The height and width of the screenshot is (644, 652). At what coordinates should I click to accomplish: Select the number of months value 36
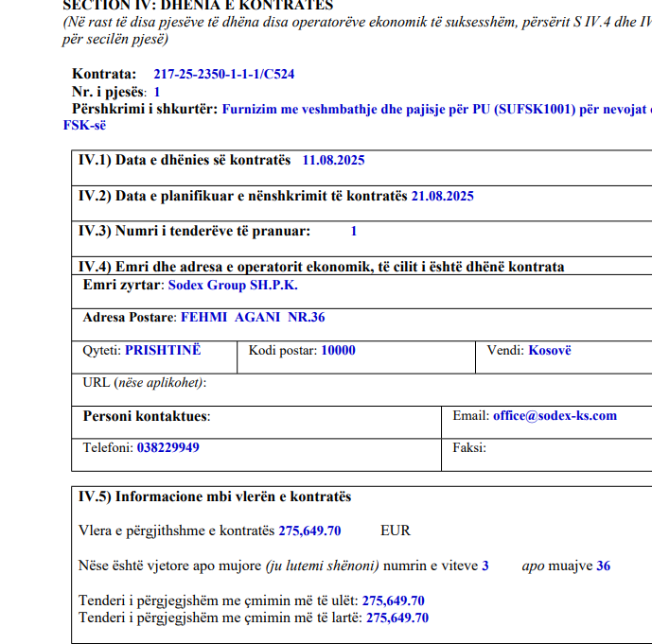point(603,566)
